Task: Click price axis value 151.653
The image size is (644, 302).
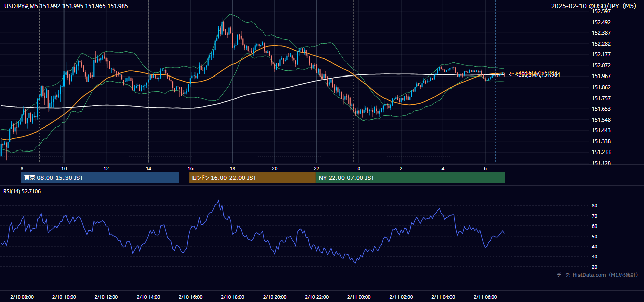Action: (x=602, y=109)
